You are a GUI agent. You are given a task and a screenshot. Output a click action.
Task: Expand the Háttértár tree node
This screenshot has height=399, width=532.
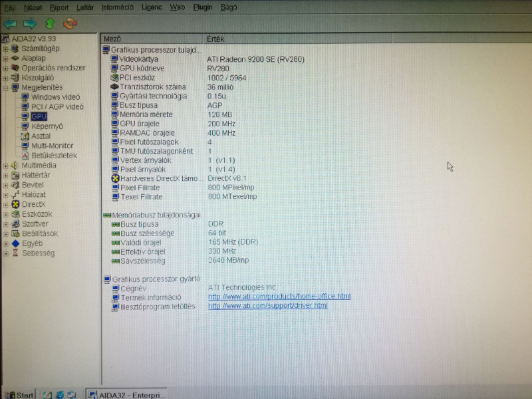pyautogui.click(x=5, y=176)
